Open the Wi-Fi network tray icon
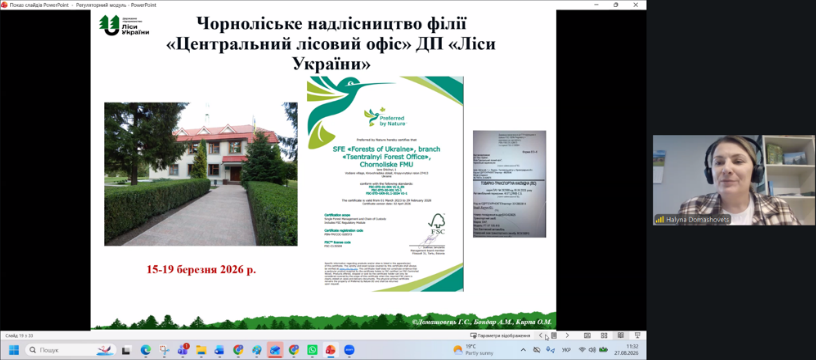 click(x=582, y=350)
